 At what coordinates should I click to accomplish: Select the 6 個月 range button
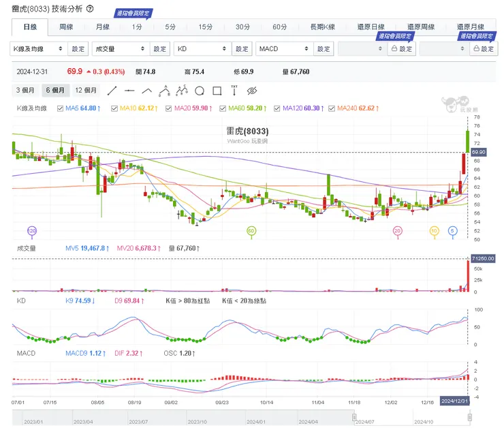[x=55, y=91]
